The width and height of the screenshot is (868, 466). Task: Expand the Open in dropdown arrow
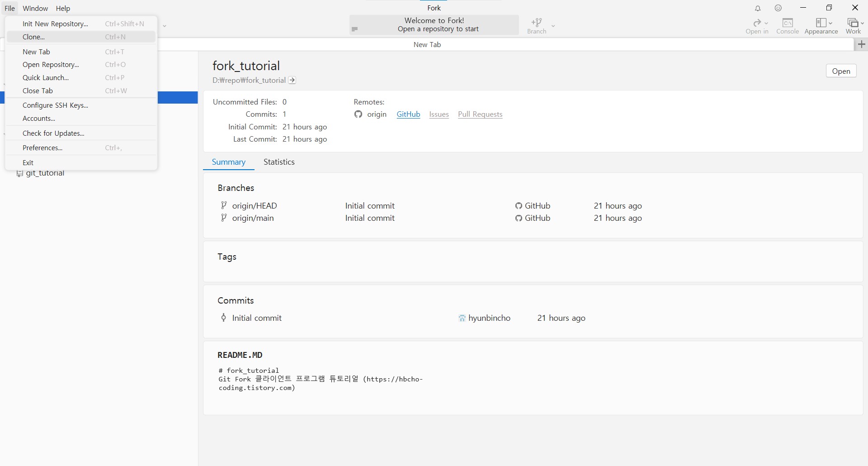point(766,23)
